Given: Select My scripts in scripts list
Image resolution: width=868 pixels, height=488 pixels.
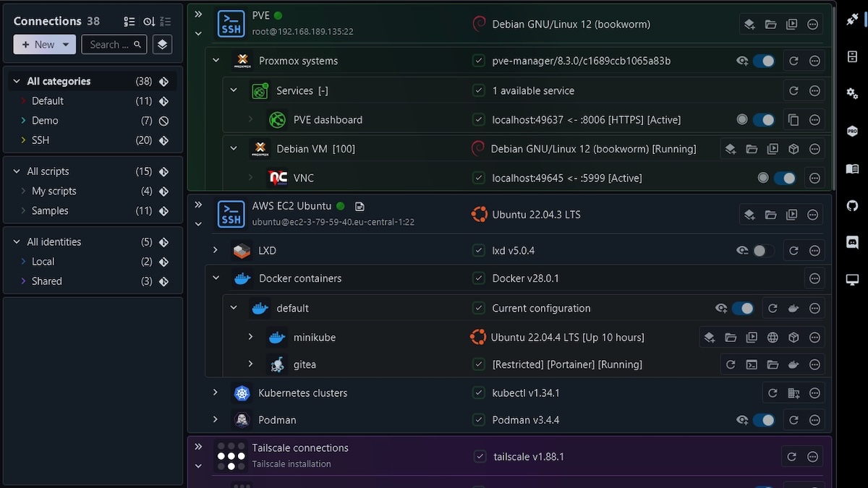Looking at the screenshot, I should pyautogui.click(x=54, y=191).
